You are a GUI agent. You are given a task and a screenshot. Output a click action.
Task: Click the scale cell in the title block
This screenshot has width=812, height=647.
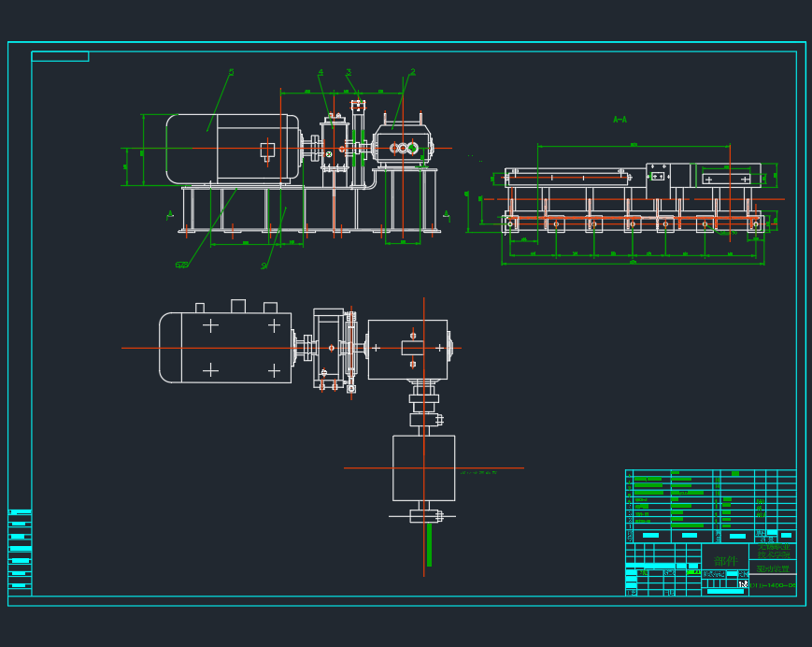tap(742, 583)
